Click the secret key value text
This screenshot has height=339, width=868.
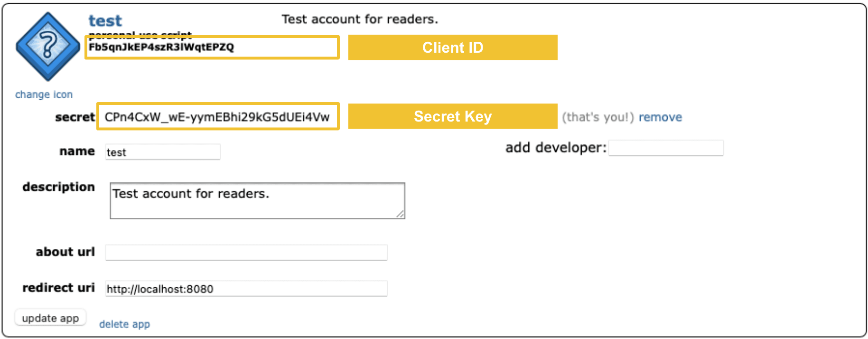(x=217, y=117)
